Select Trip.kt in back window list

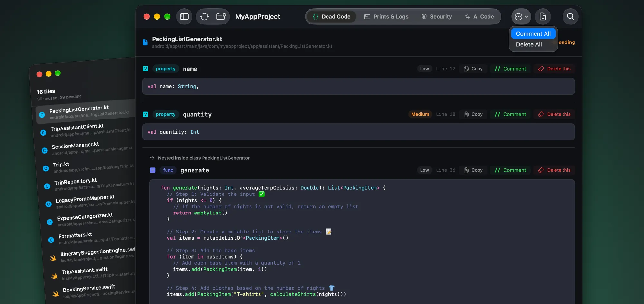(x=90, y=167)
